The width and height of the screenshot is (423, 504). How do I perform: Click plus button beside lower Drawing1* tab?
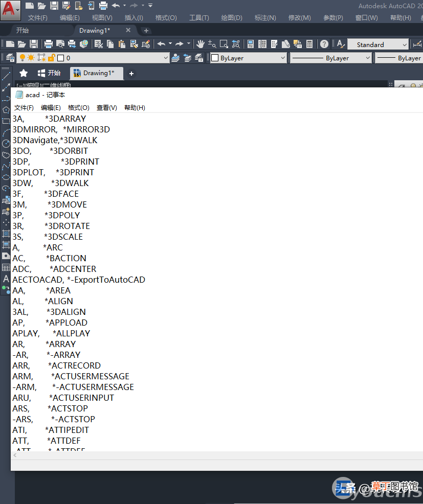(x=131, y=74)
